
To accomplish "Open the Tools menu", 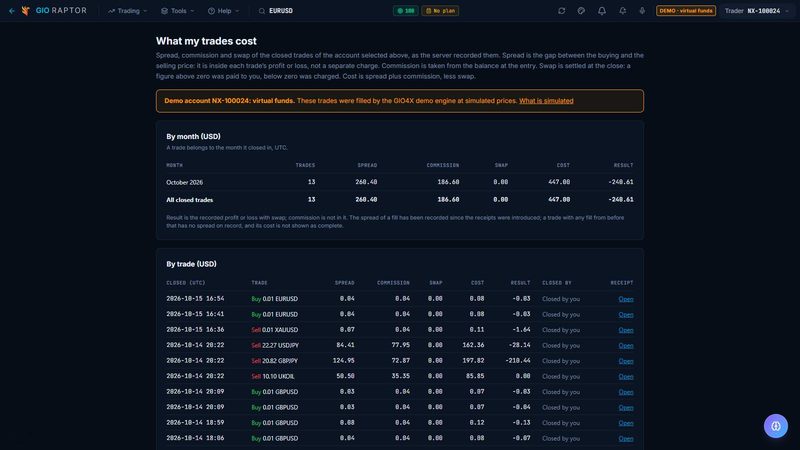I will pyautogui.click(x=178, y=11).
